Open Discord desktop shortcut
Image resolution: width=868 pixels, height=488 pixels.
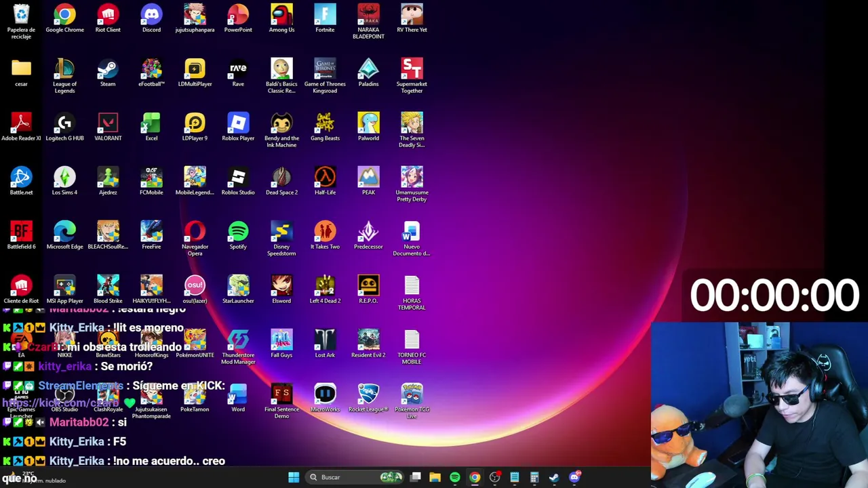point(151,18)
